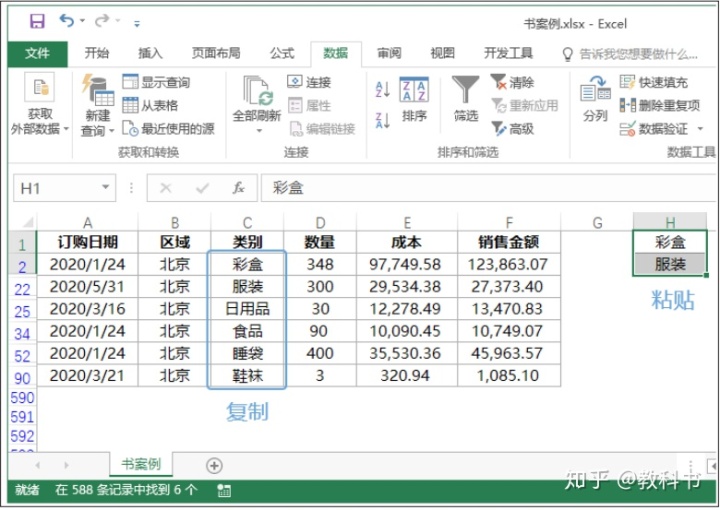Open Customize Quick Access Toolbar dropdown
720x510 pixels.
[137, 23]
